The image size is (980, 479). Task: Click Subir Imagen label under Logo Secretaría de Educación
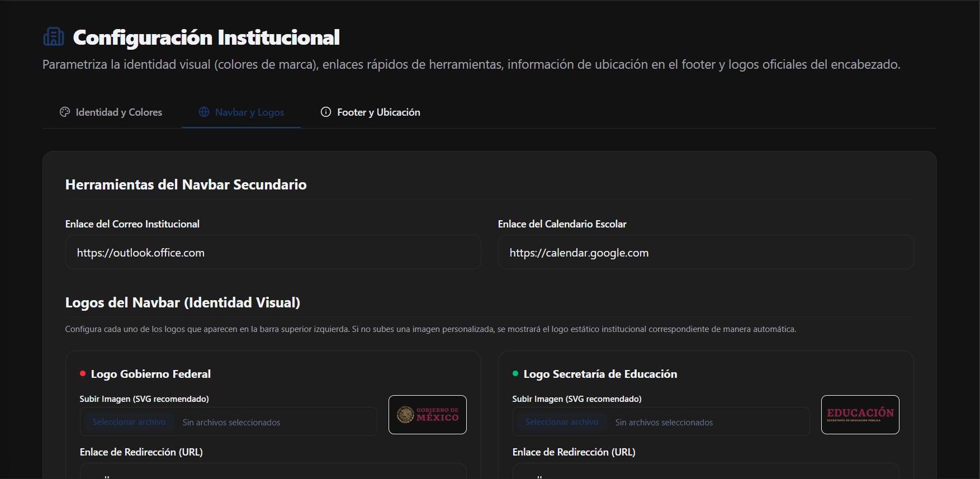click(x=577, y=399)
